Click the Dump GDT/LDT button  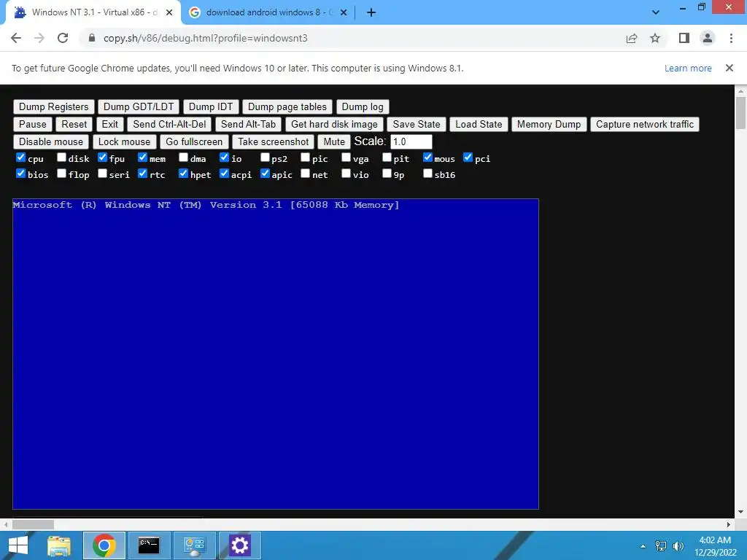click(x=139, y=106)
